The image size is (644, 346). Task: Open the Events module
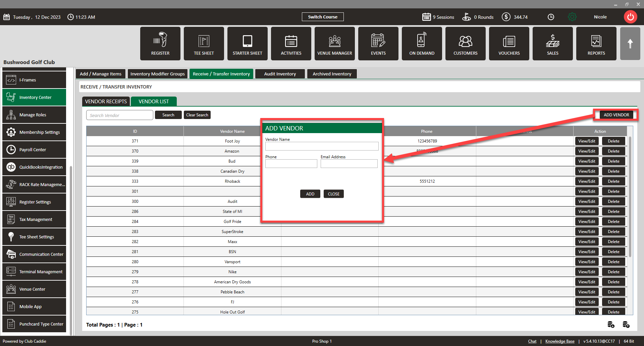coord(378,44)
